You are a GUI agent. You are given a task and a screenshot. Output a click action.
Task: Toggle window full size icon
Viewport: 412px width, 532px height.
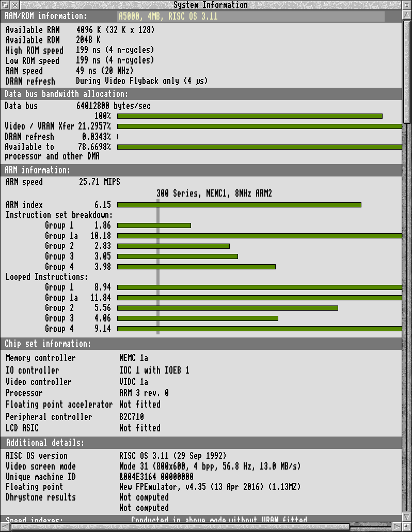(406, 5)
